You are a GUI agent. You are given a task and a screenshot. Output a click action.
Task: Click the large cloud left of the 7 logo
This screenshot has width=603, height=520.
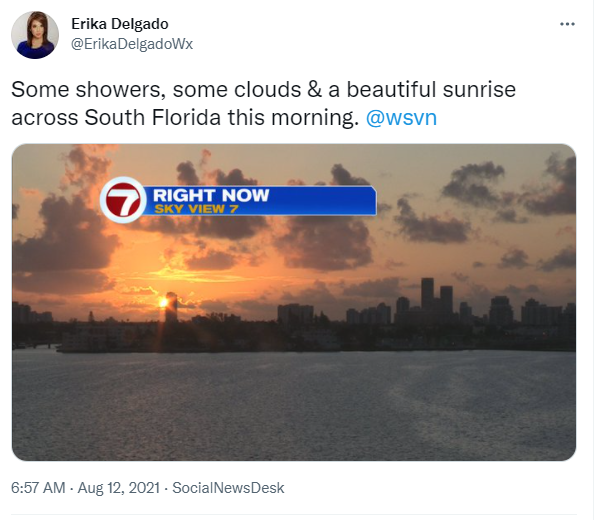click(x=63, y=235)
